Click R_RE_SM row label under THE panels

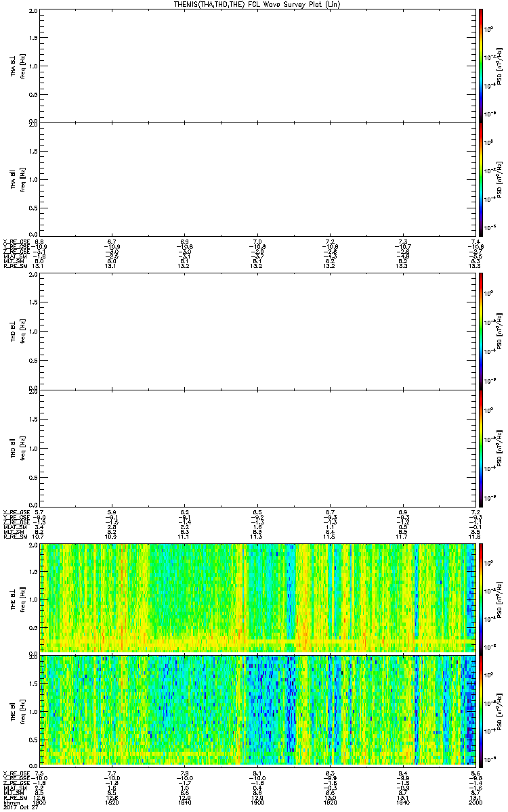click(x=15, y=797)
